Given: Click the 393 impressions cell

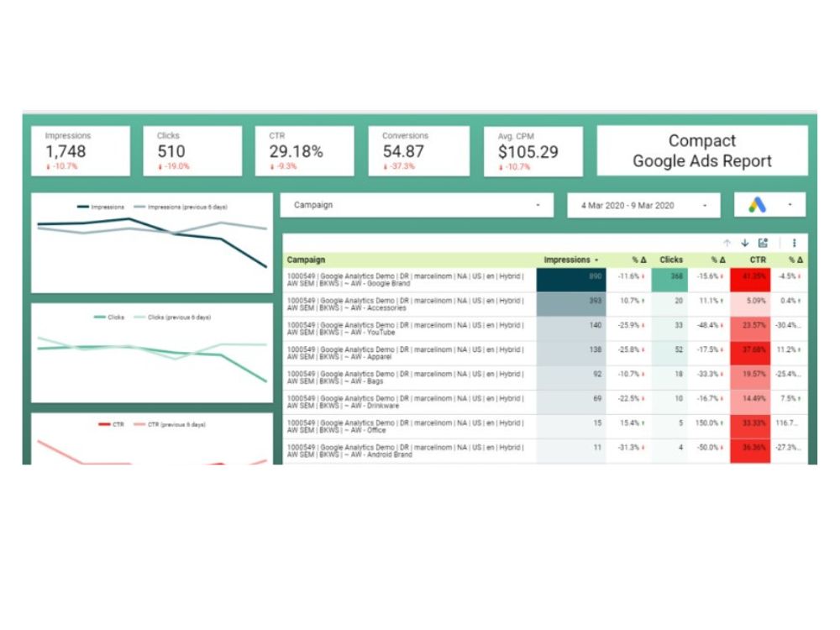Looking at the screenshot, I should (x=571, y=304).
